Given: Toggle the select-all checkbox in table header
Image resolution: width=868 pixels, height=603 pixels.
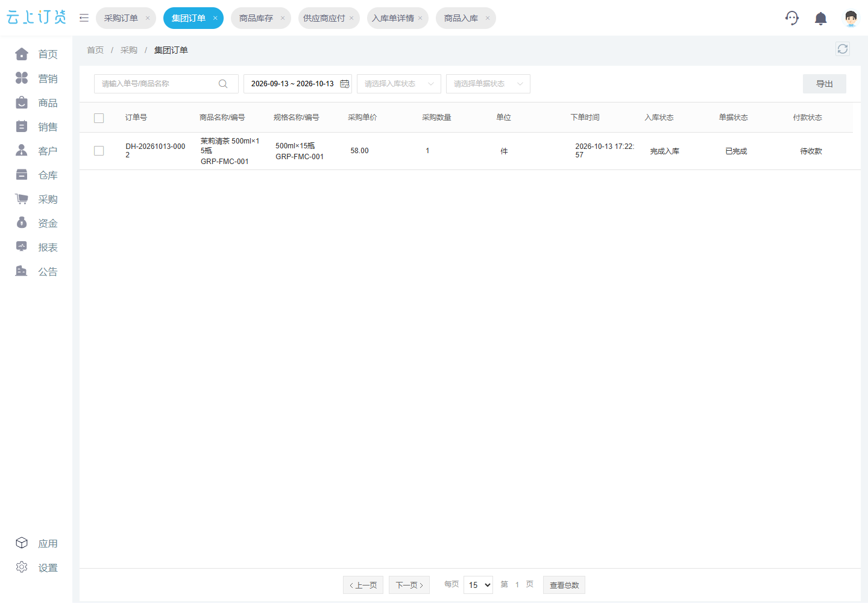Looking at the screenshot, I should [99, 118].
